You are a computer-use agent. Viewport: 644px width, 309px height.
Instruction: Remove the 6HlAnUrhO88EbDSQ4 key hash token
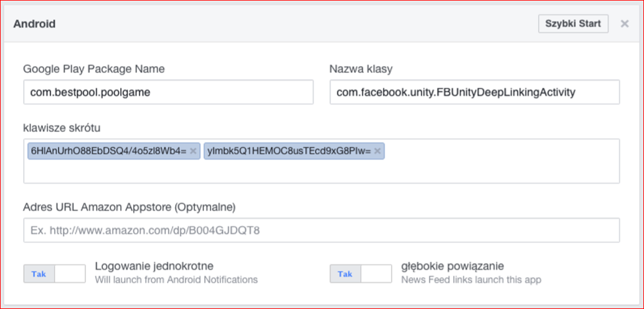click(193, 151)
